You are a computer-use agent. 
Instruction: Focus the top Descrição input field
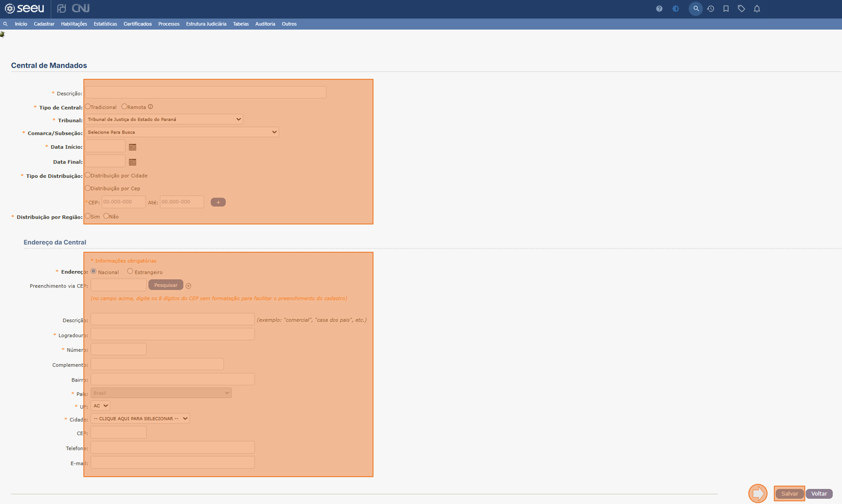pos(206,92)
